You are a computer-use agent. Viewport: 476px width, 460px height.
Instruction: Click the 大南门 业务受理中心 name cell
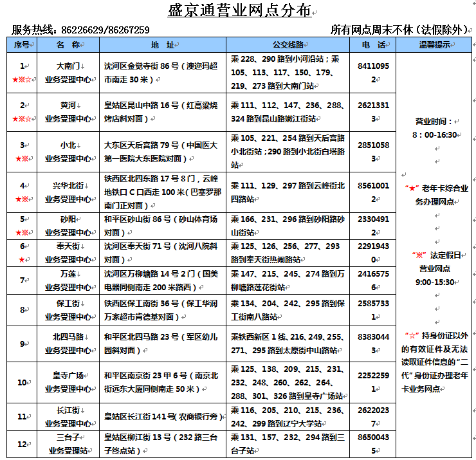[68, 73]
